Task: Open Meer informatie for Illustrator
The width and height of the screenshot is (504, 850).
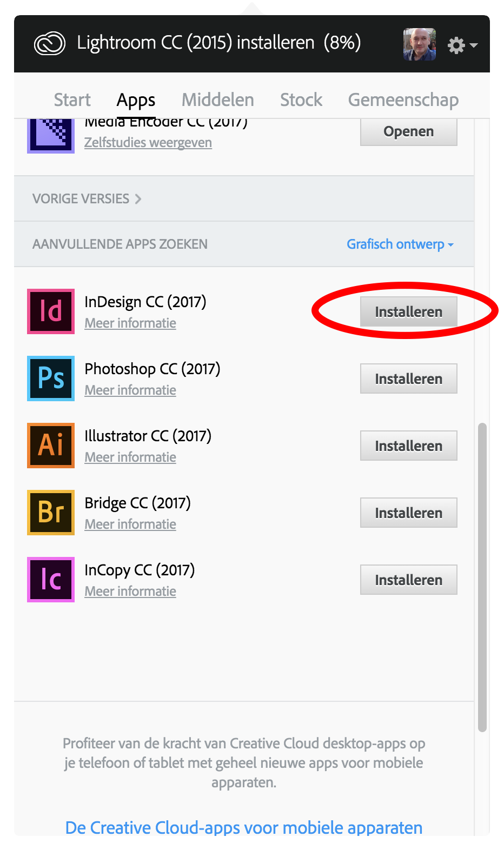Action: [130, 457]
